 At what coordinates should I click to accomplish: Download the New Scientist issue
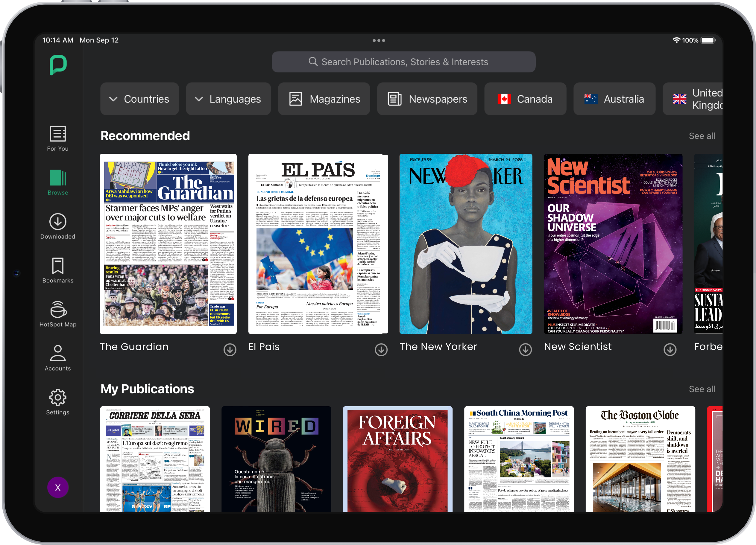pos(670,350)
